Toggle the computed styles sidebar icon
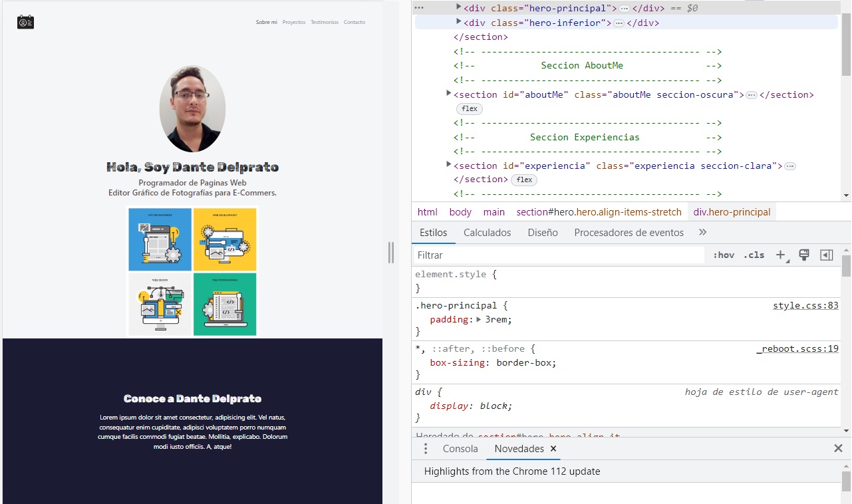This screenshot has height=504, width=852. (x=827, y=255)
